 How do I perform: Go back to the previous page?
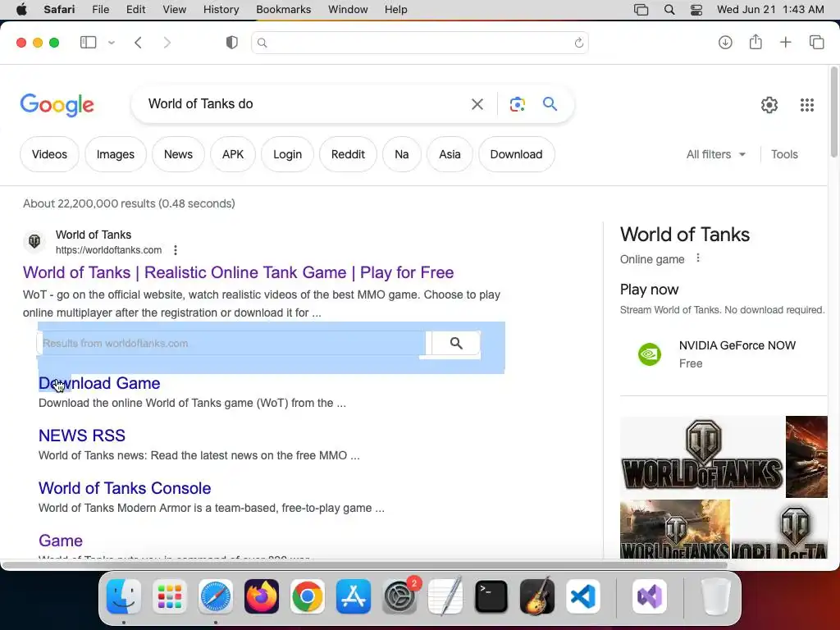click(138, 43)
